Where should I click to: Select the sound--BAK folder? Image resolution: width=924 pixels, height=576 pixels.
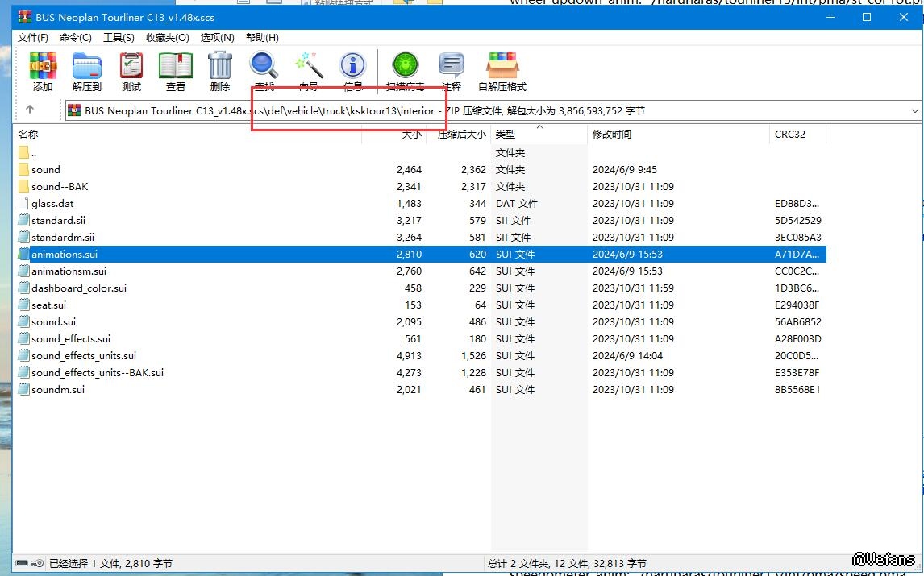[60, 187]
